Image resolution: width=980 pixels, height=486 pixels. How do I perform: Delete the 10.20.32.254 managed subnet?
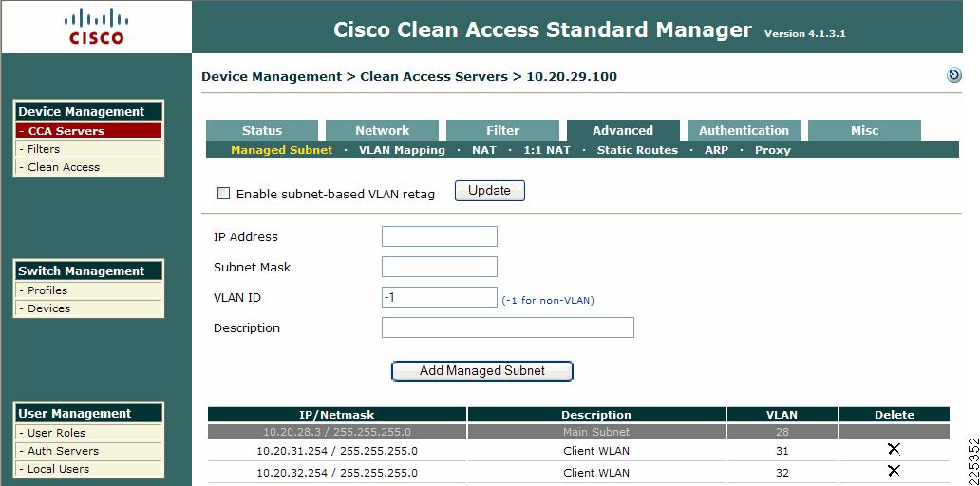(x=894, y=471)
